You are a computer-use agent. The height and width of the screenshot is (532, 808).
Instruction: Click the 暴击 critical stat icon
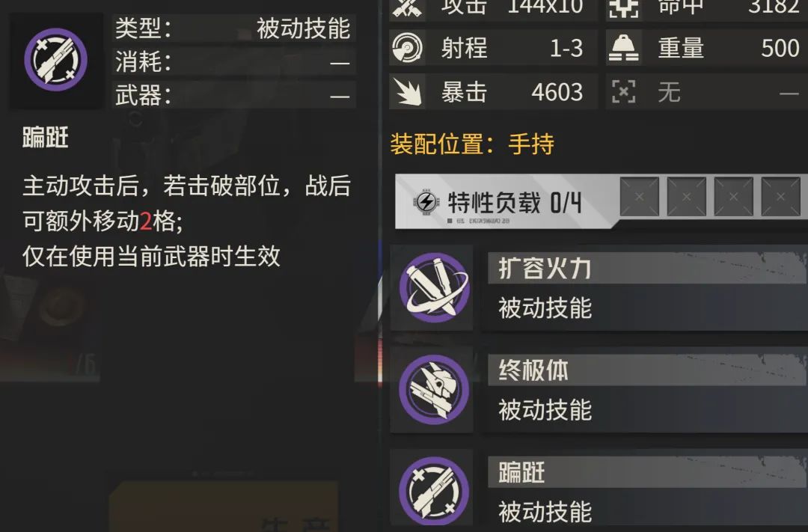407,92
